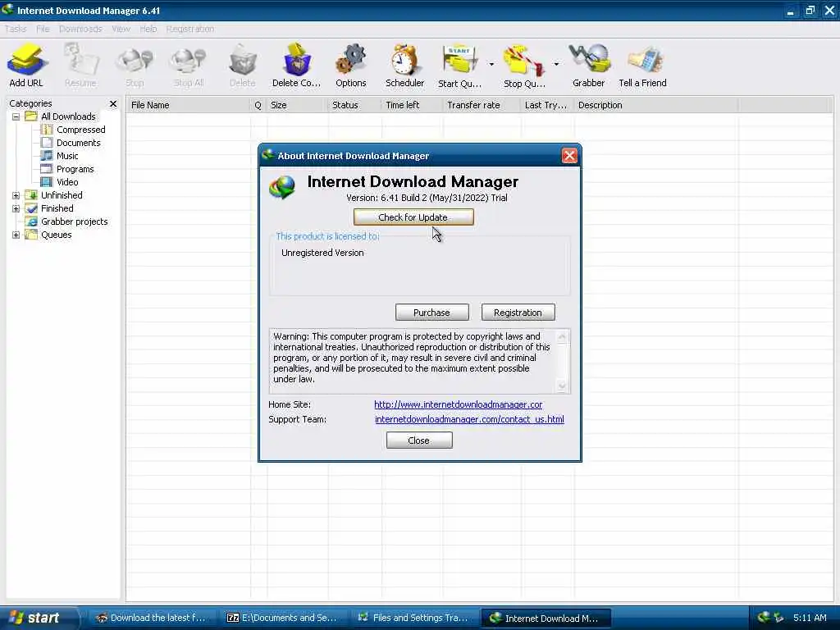This screenshot has width=840, height=630.
Task: Click the Stop All toolbar icon
Action: 188,60
